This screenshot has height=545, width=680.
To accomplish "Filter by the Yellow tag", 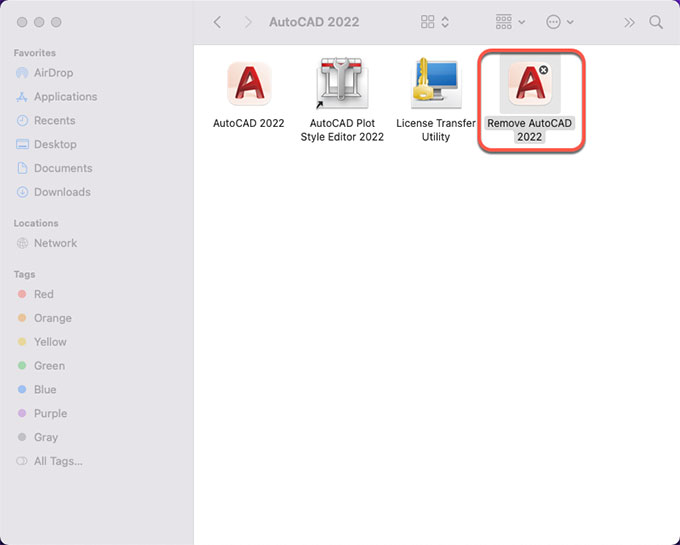I will [42, 342].
